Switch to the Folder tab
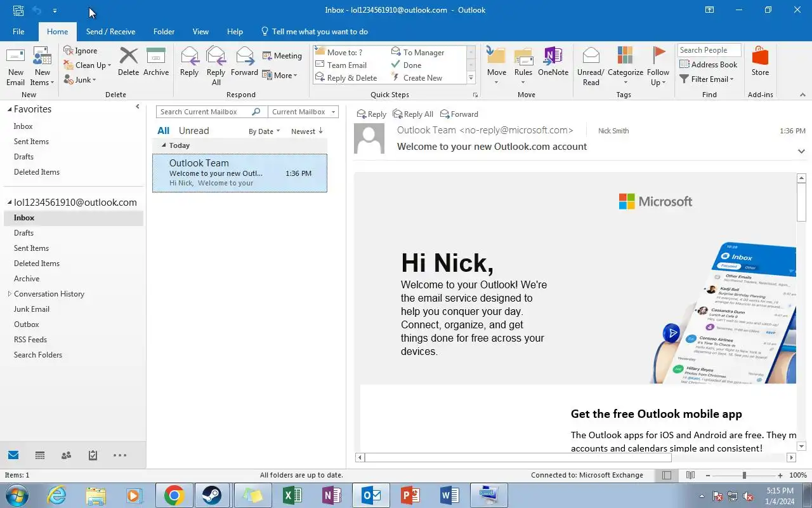 164,32
